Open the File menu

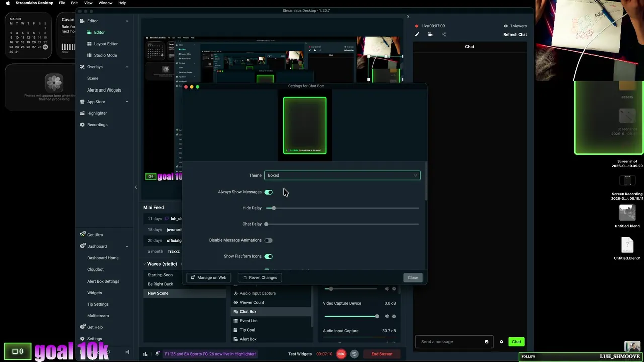click(x=62, y=3)
